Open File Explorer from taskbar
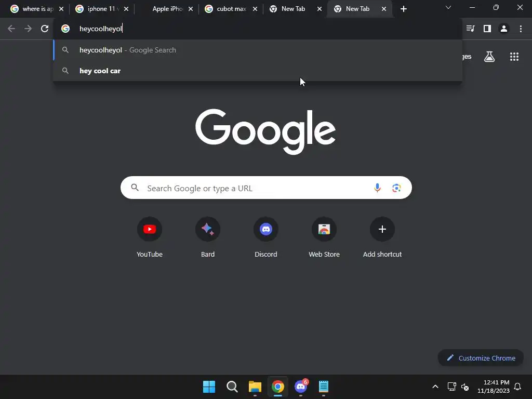This screenshot has height=399, width=532. point(255,387)
